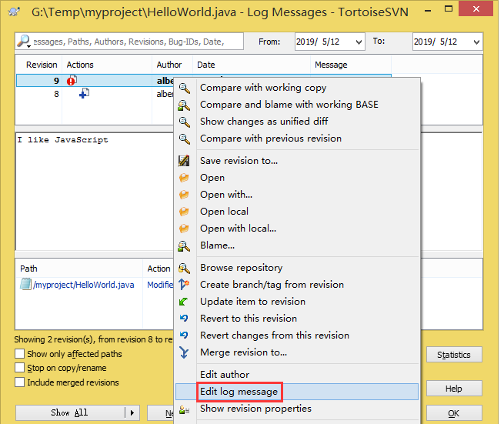Click the OK button
Viewport: 504px width, 424px height.
pos(454,412)
